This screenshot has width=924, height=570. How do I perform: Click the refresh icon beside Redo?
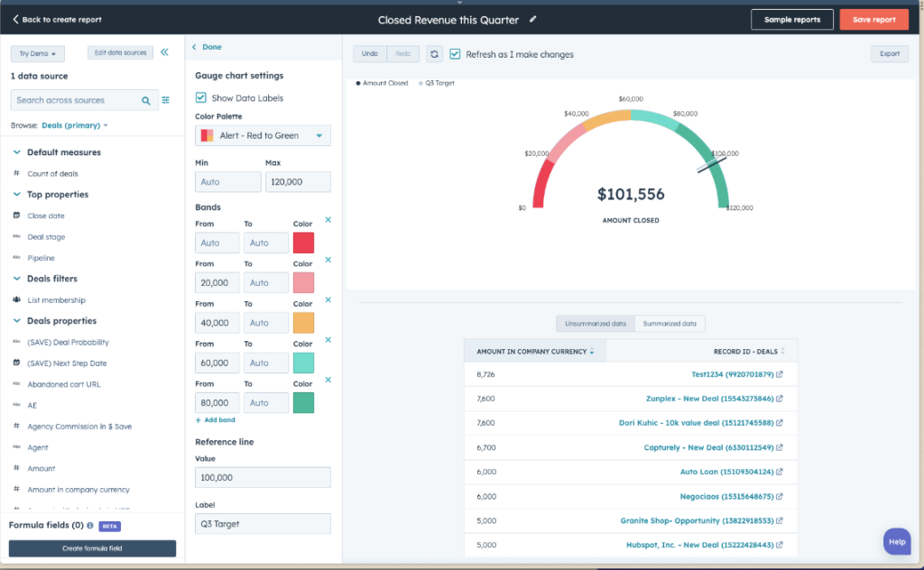[434, 54]
